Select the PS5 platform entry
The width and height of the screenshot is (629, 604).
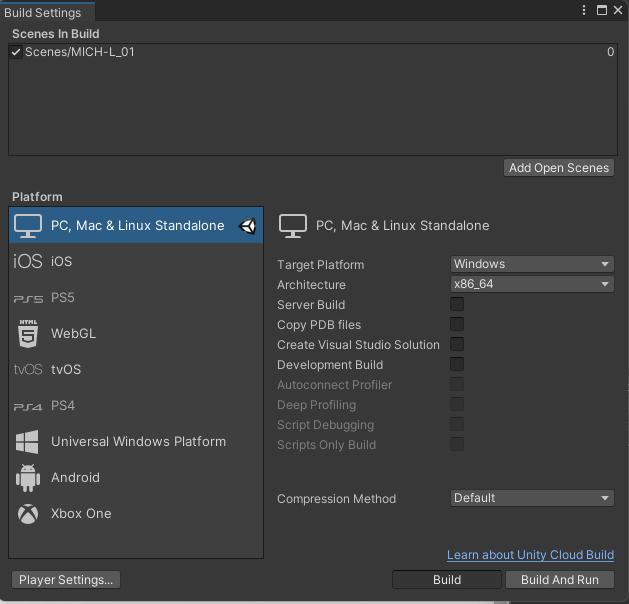[136, 298]
